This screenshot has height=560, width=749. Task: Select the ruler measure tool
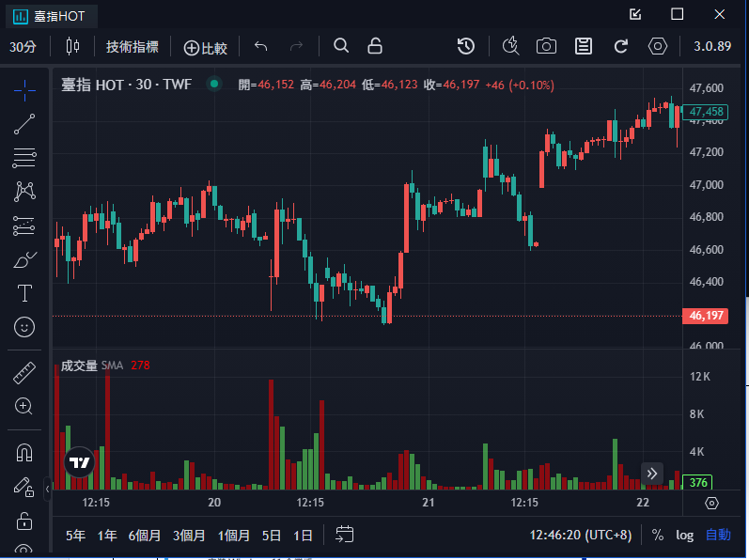pos(24,373)
